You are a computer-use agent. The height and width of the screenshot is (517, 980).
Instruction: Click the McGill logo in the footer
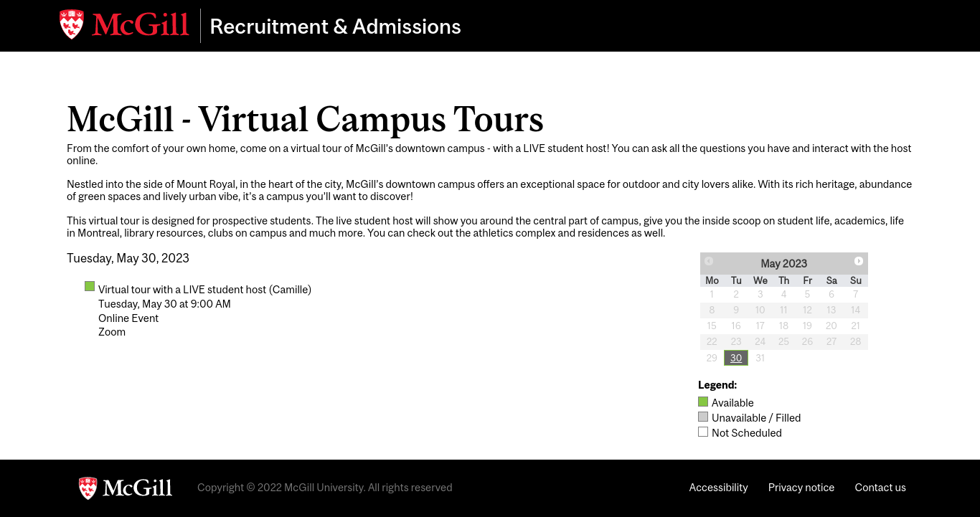point(126,488)
